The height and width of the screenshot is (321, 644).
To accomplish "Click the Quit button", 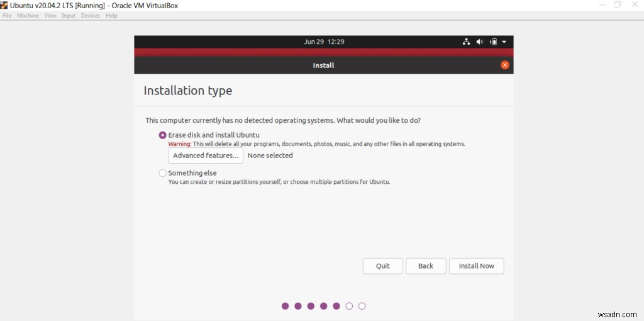I will [x=383, y=266].
